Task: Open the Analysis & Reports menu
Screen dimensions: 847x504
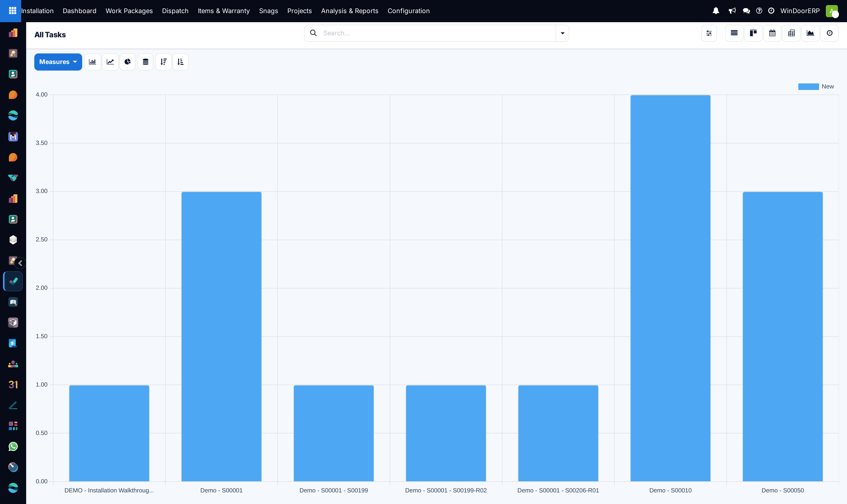Action: [350, 11]
